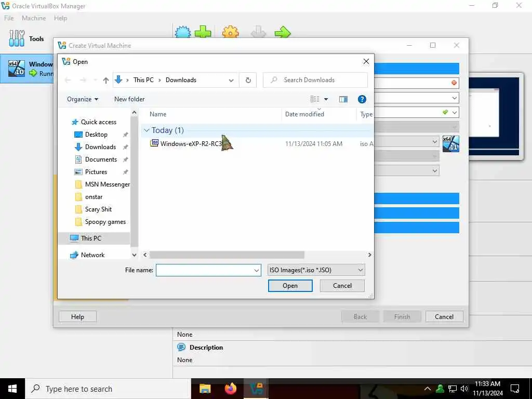The image size is (532, 399).
Task: Click the VirtualBox taskbar icon
Action: tap(256, 389)
